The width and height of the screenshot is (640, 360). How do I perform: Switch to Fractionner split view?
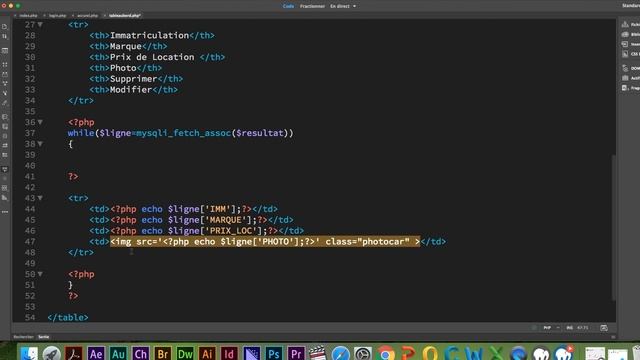312,6
